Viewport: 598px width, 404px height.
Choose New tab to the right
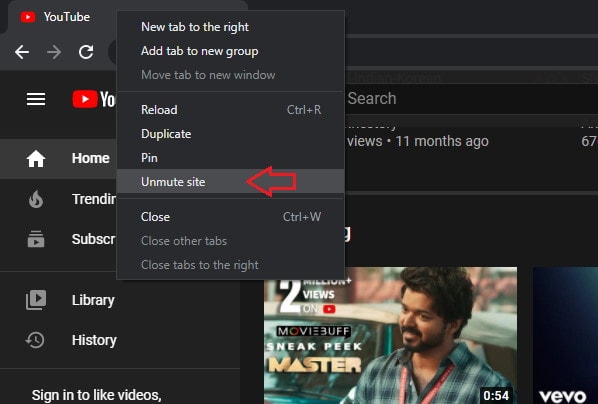click(230, 27)
